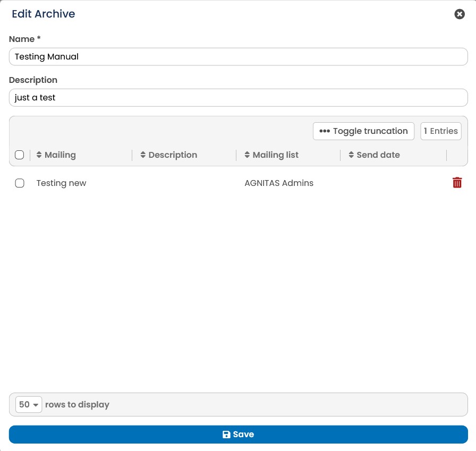This screenshot has width=476, height=451.
Task: Sort by Send date column arrows
Action: pos(351,155)
